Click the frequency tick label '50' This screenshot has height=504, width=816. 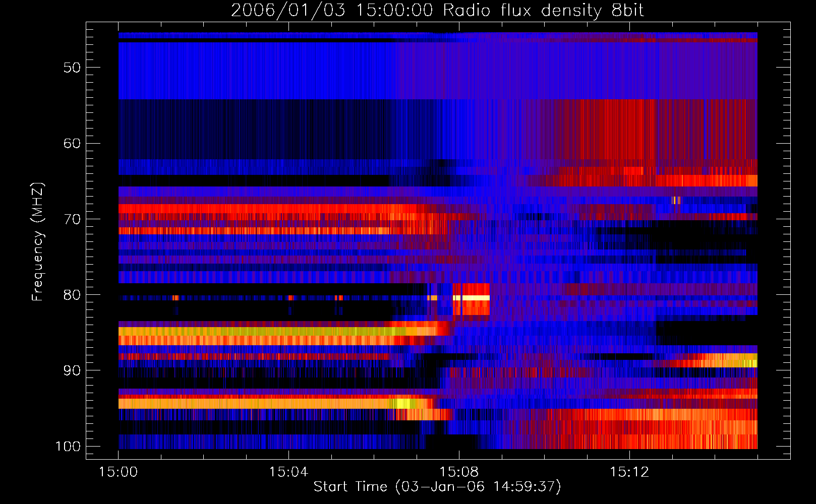tap(72, 68)
